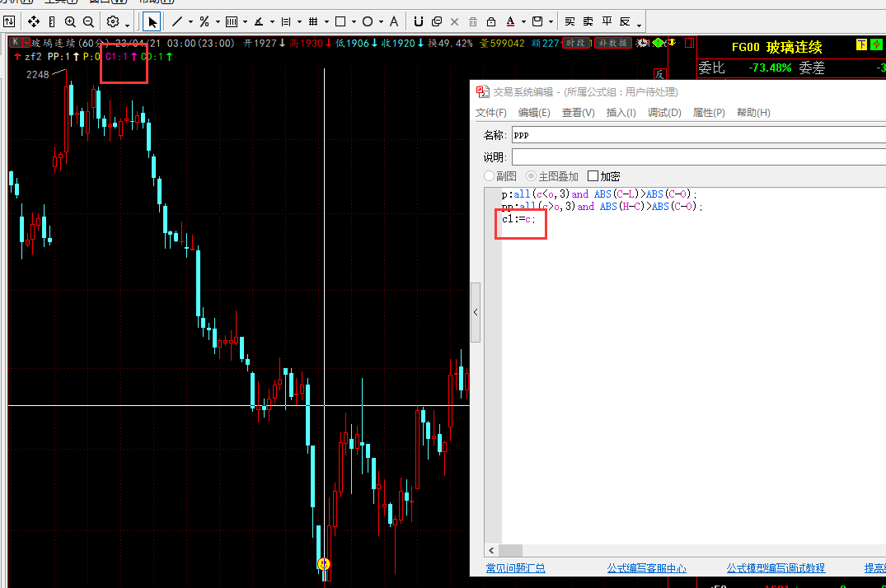886x588 pixels.
Task: Click the zoom in magnifier
Action: tap(70, 21)
